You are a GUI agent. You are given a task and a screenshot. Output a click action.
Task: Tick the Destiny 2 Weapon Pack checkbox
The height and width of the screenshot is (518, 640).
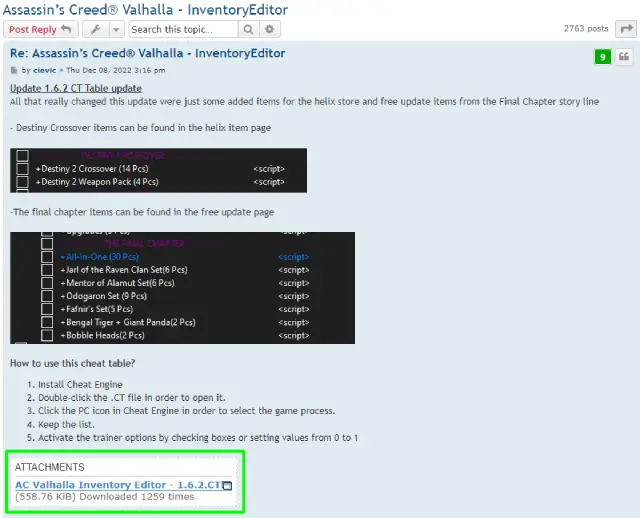[22, 182]
